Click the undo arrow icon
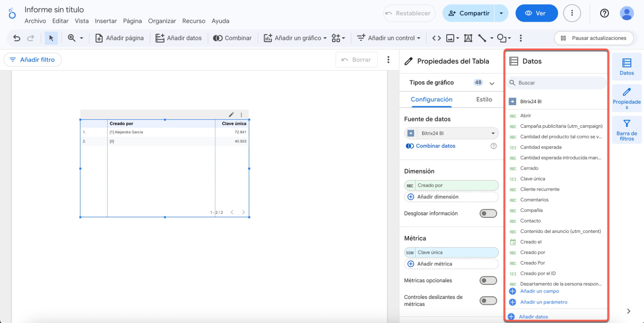644x323 pixels. [x=17, y=38]
